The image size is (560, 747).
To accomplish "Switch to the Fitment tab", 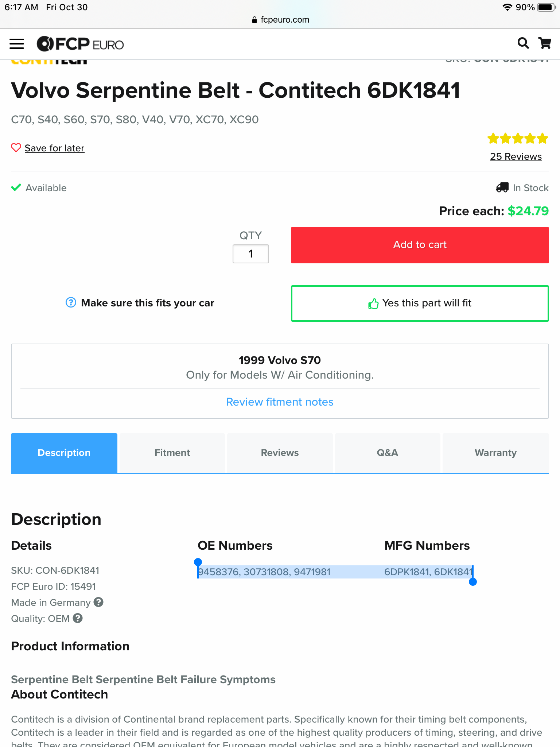I will 172,453.
